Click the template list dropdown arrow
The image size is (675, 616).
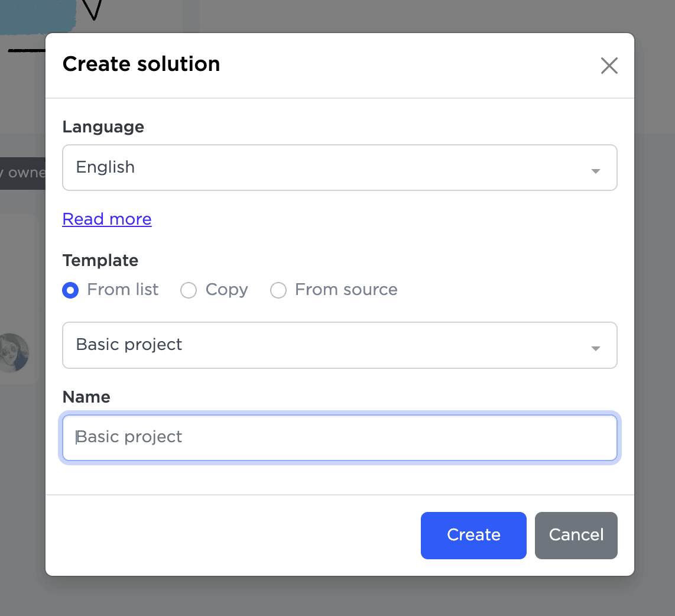point(596,348)
